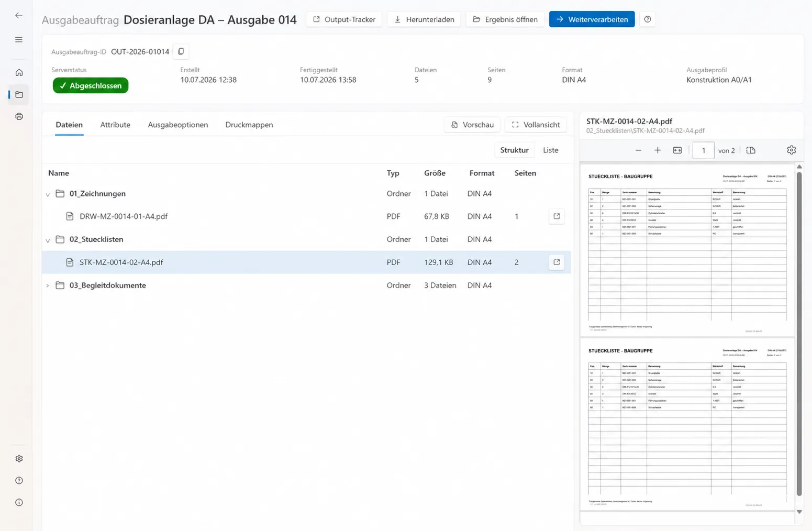Open the Druckmappen tab
The image size is (812, 531).
(249, 125)
